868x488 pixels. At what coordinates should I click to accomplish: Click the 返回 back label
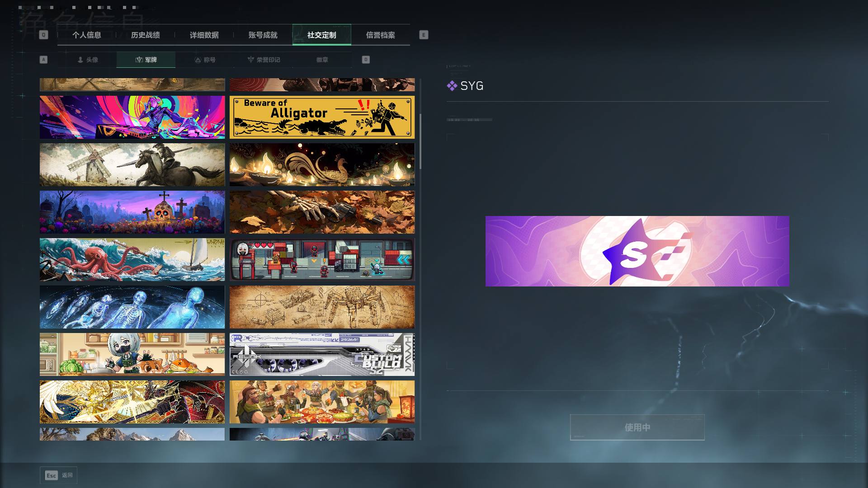click(67, 475)
